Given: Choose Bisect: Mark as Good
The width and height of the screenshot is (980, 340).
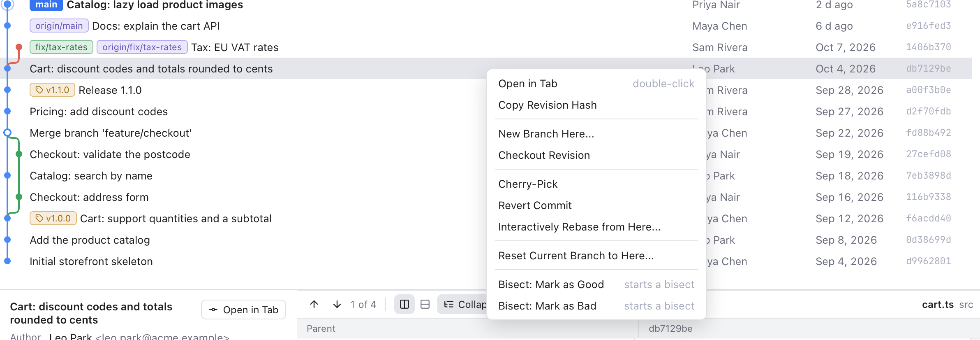Looking at the screenshot, I should 596,284.
